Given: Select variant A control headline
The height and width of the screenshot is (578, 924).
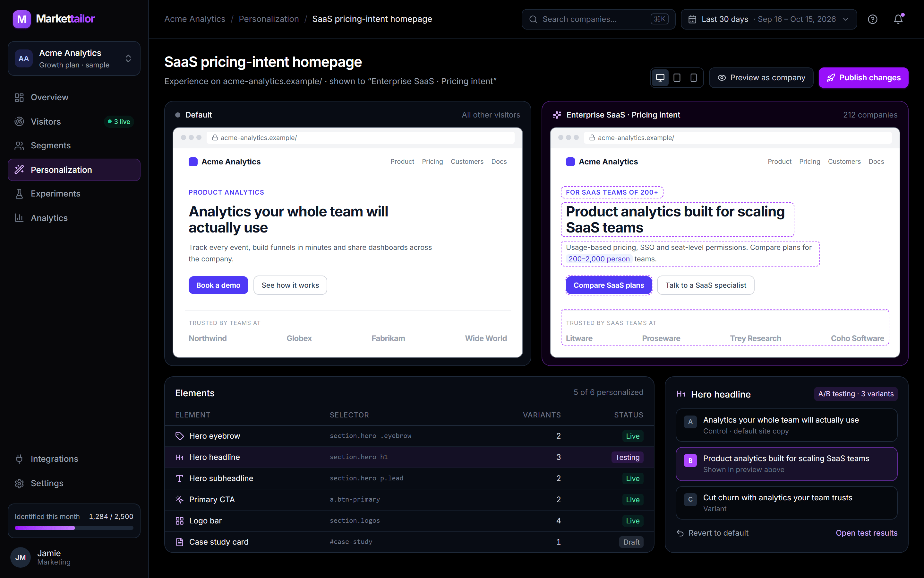Looking at the screenshot, I should click(786, 425).
